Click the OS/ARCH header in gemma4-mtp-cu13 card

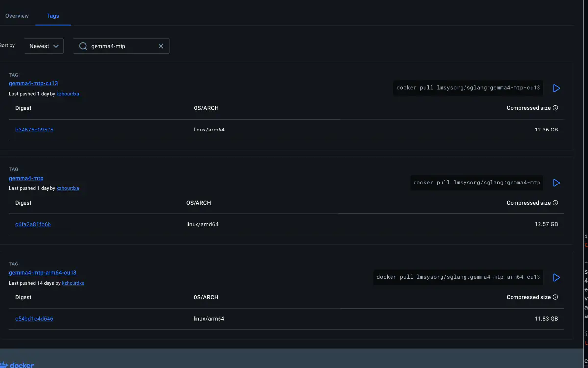point(206,108)
